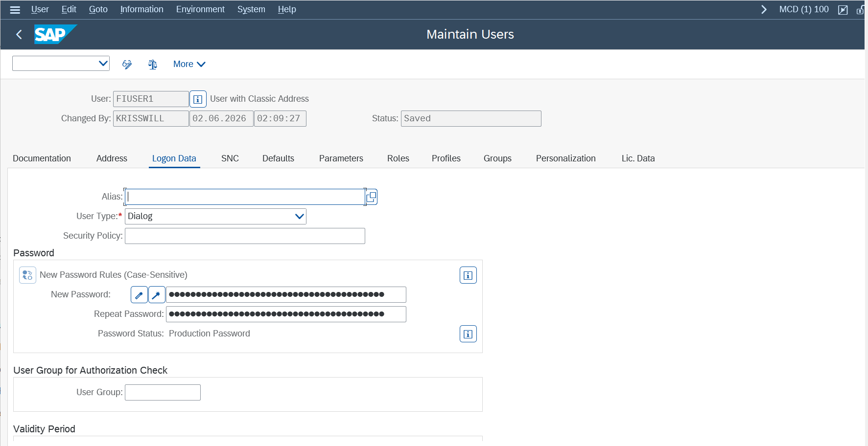Expand the header chevron near MCD

click(x=764, y=10)
